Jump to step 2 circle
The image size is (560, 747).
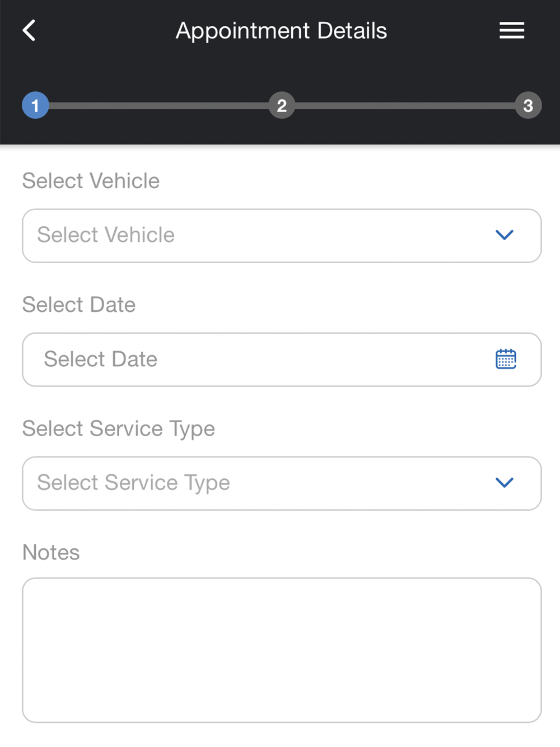[282, 105]
